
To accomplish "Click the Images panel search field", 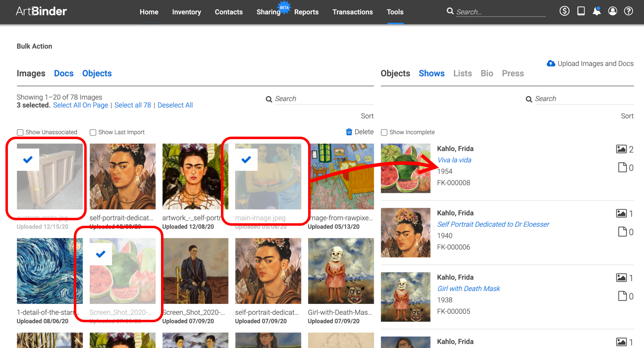I will point(324,99).
